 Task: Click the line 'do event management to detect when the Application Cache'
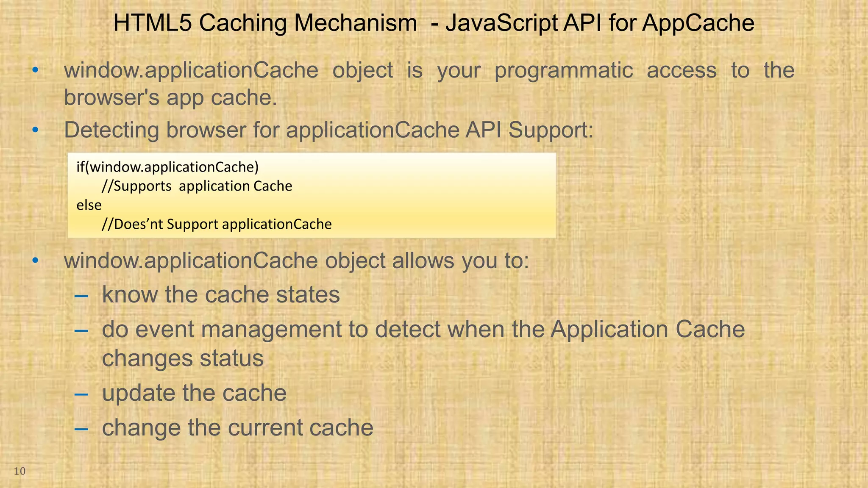tap(423, 329)
